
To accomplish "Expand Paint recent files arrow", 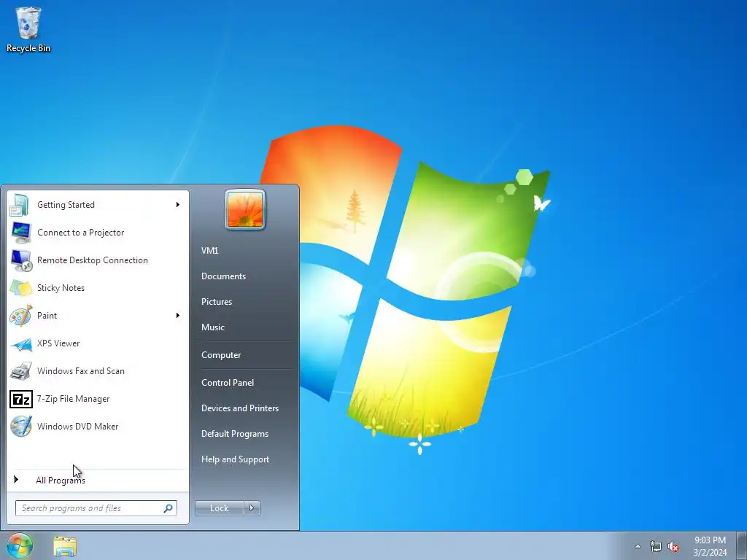I will coord(178,315).
